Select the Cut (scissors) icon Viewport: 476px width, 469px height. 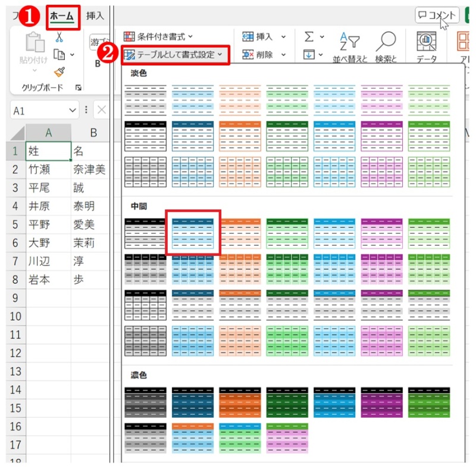[59, 38]
